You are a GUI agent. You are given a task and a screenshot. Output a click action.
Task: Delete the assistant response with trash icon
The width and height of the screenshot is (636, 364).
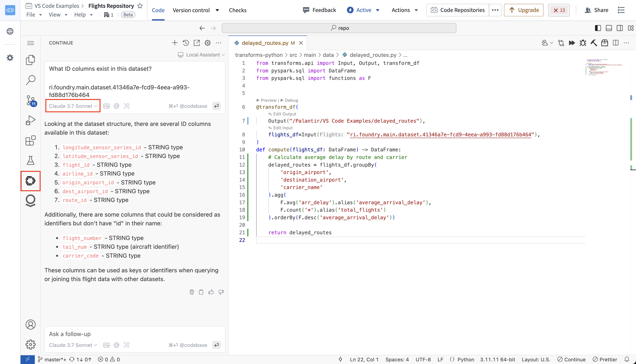click(x=192, y=292)
